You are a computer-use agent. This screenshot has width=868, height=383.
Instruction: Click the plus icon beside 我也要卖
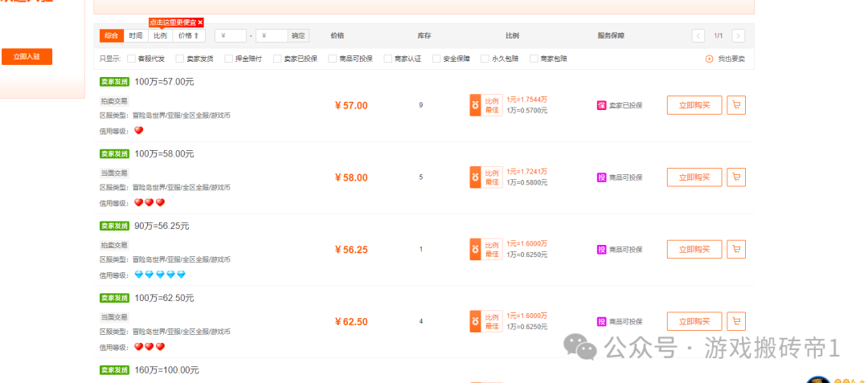709,59
